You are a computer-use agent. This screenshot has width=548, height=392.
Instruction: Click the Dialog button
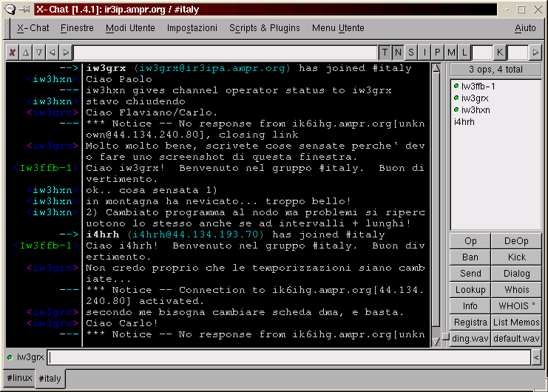click(x=516, y=274)
